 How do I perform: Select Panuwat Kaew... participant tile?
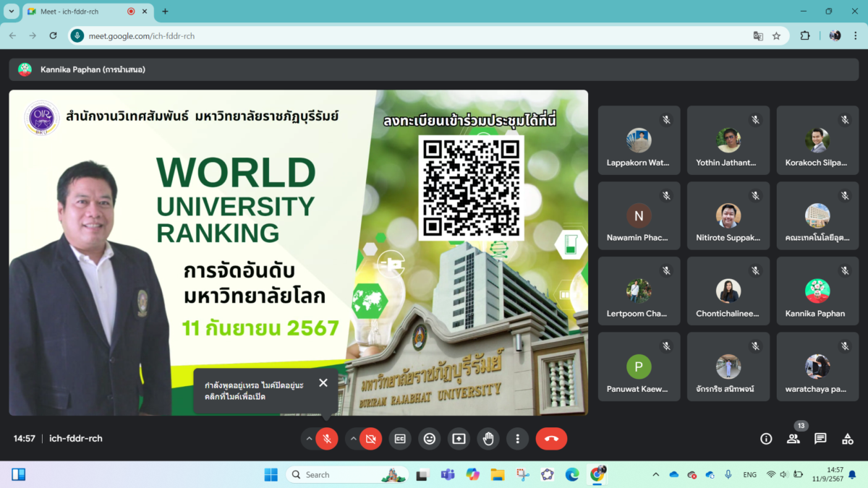[639, 367]
